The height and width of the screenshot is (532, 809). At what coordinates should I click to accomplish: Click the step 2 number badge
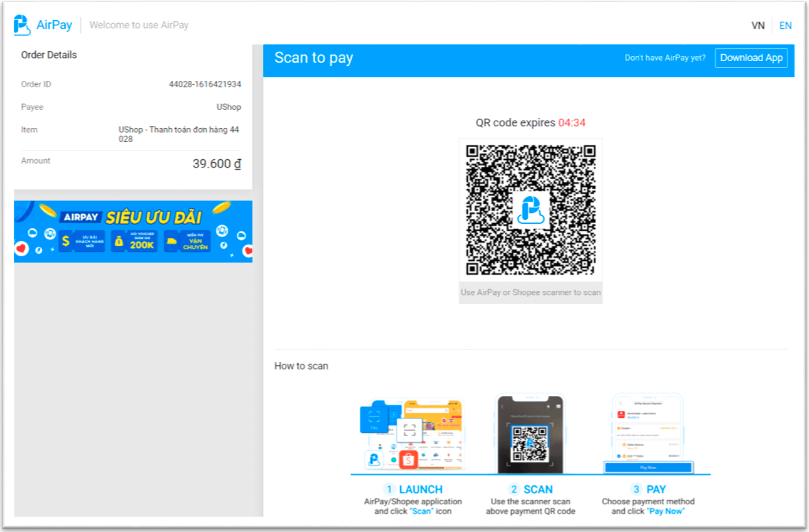point(514,489)
